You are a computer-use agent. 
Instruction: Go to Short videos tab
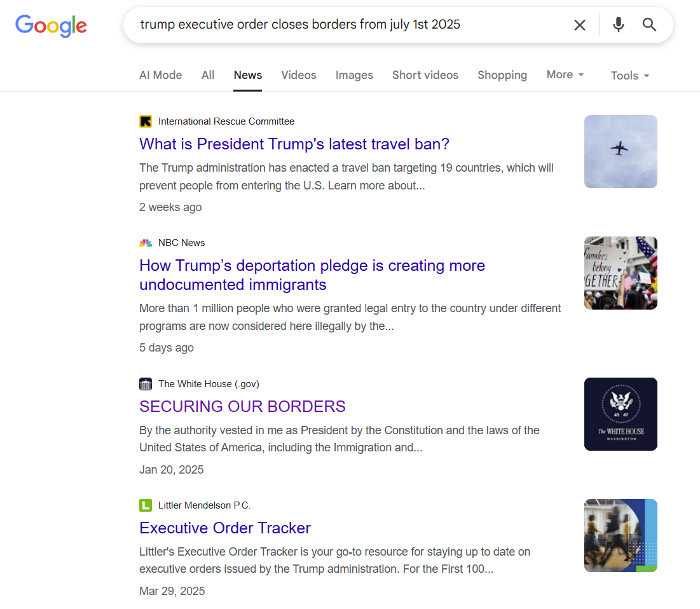425,75
